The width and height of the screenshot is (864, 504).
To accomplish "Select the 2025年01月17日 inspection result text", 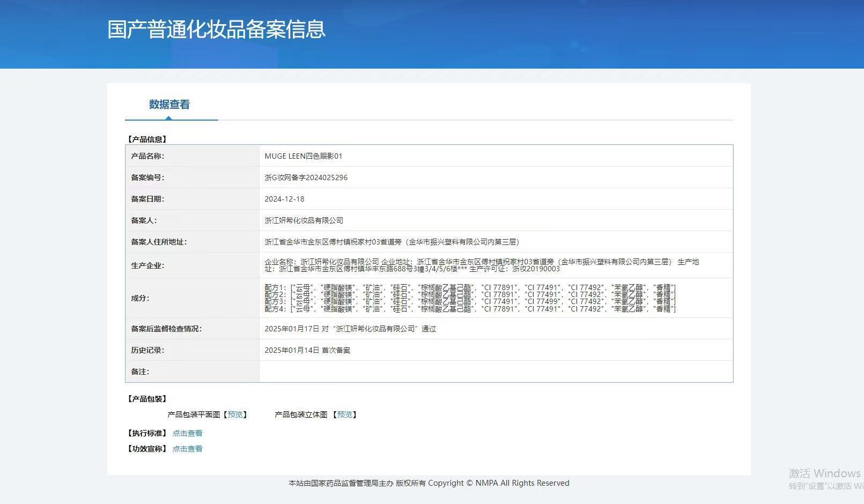I will [x=350, y=329].
